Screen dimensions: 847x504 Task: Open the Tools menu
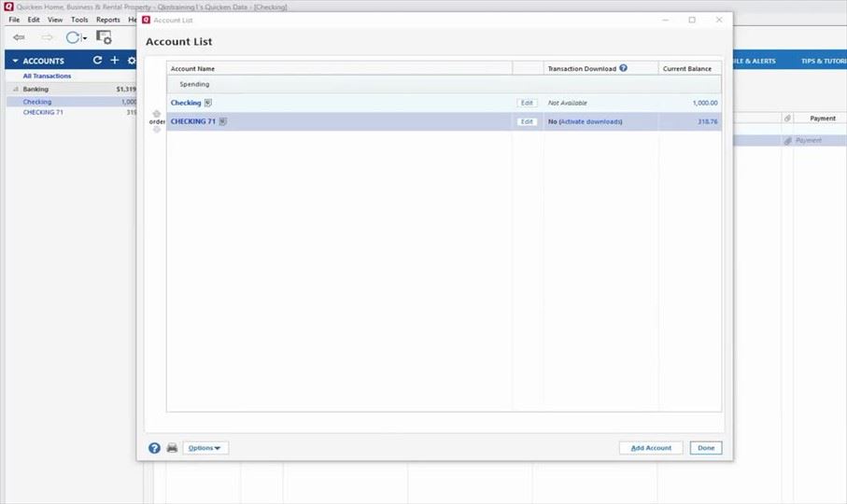click(x=79, y=20)
